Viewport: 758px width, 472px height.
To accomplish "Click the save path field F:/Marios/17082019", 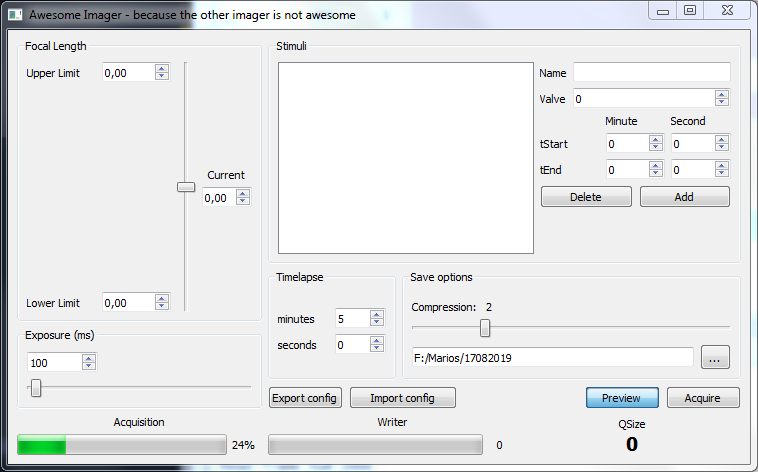I will (553, 358).
